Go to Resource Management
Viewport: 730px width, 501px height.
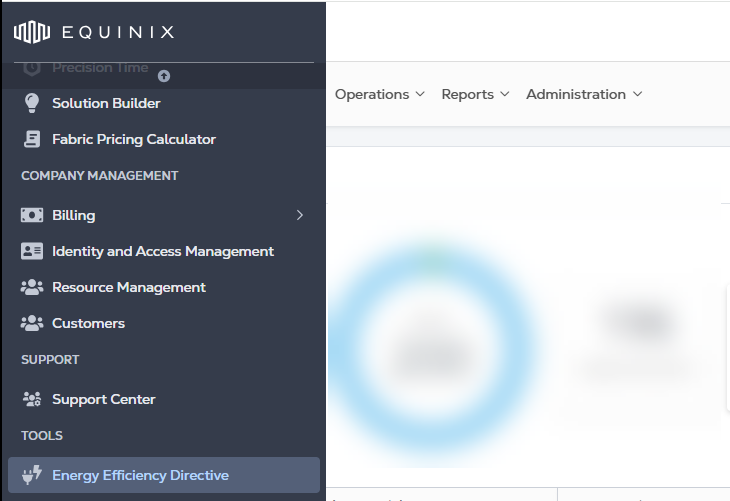pyautogui.click(x=129, y=287)
